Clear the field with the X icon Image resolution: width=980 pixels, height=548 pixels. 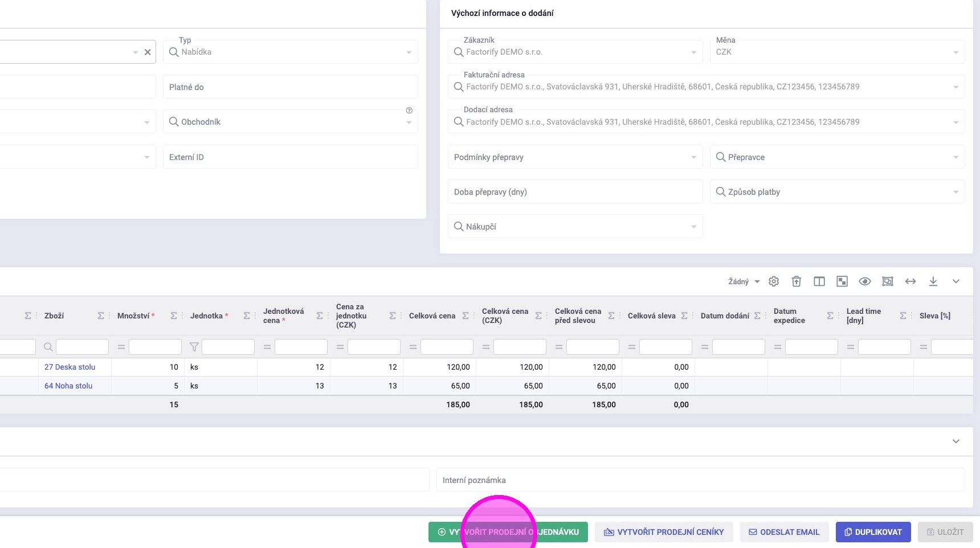(x=148, y=52)
